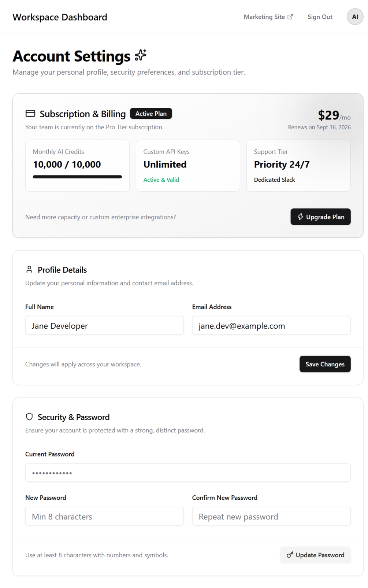Click into the Current Password field
The width and height of the screenshot is (368, 588).
[188, 473]
